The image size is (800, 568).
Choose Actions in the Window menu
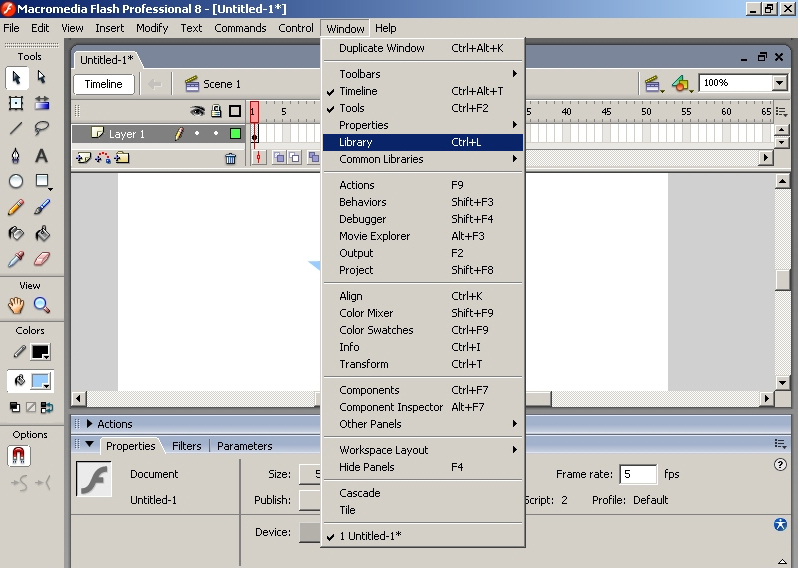click(423, 185)
